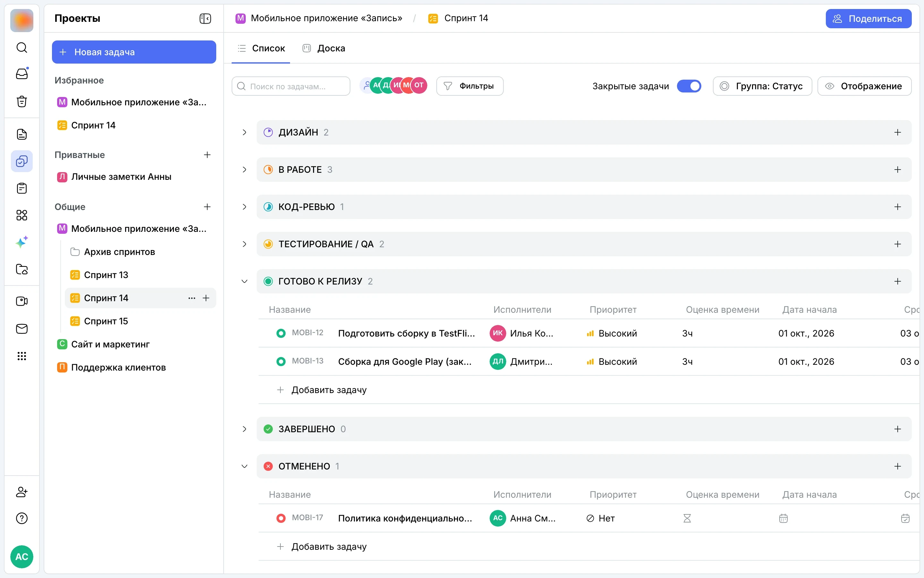Open the nine-dot apps grid icon

[x=22, y=356]
